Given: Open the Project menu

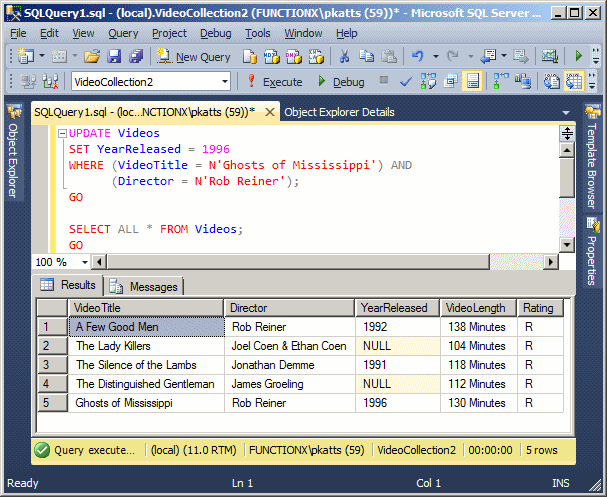Looking at the screenshot, I should point(169,33).
